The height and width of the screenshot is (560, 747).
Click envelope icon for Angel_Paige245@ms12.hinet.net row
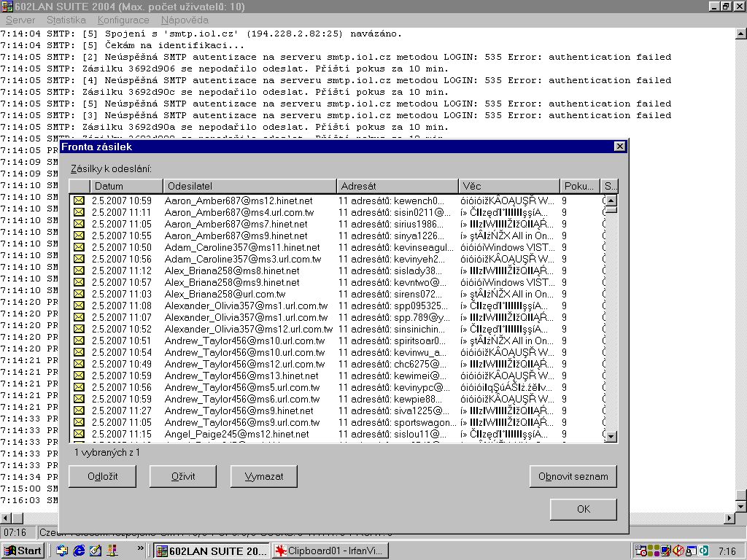pos(79,435)
